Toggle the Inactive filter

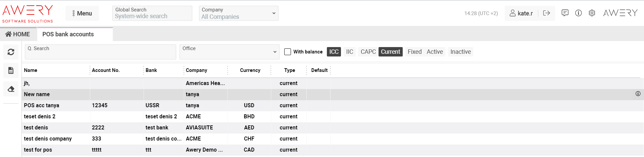[x=460, y=52]
